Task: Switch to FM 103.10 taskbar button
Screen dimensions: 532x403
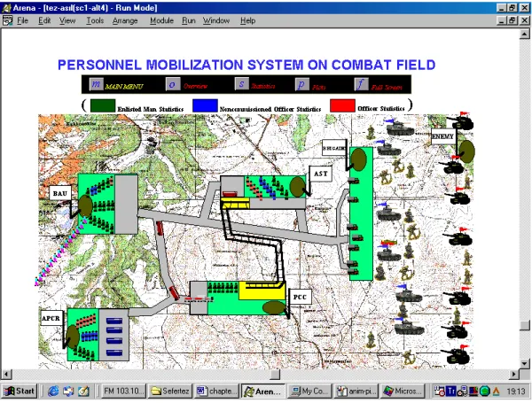Action: pos(123,391)
